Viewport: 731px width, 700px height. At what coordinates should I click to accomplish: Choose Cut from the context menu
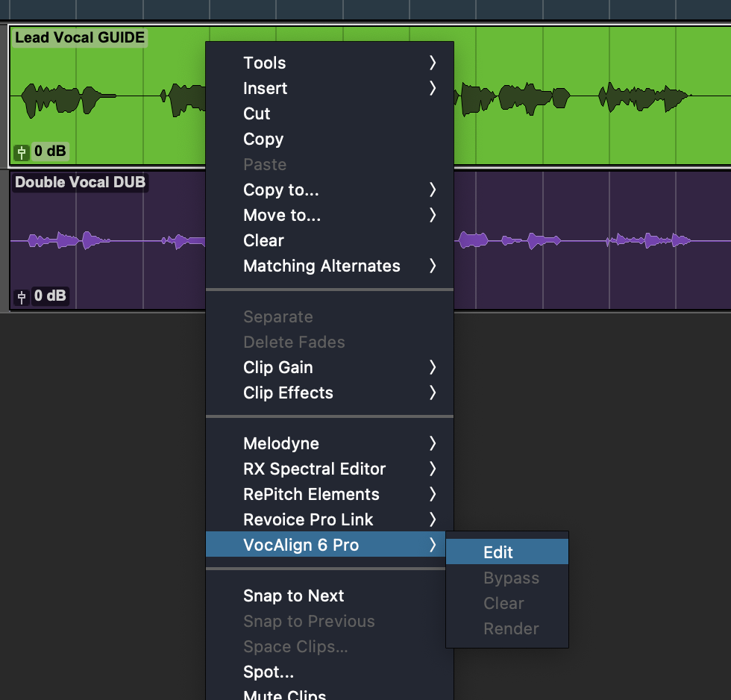(x=257, y=113)
